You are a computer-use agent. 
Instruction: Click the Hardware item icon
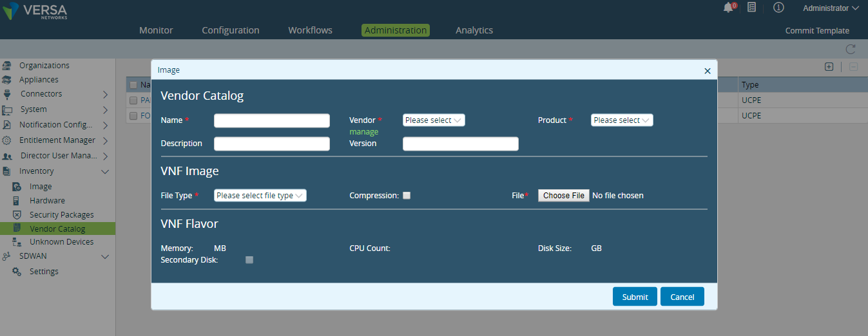coord(17,201)
